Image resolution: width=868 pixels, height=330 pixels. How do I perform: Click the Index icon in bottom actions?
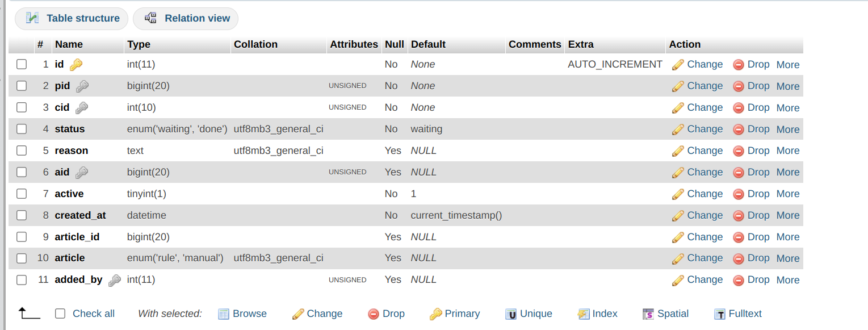pos(584,314)
